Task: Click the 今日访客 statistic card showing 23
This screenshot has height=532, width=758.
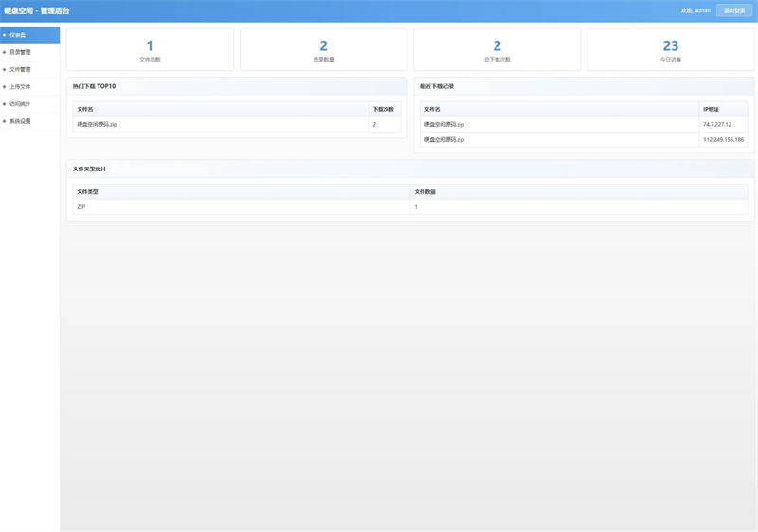Action: (x=670, y=49)
